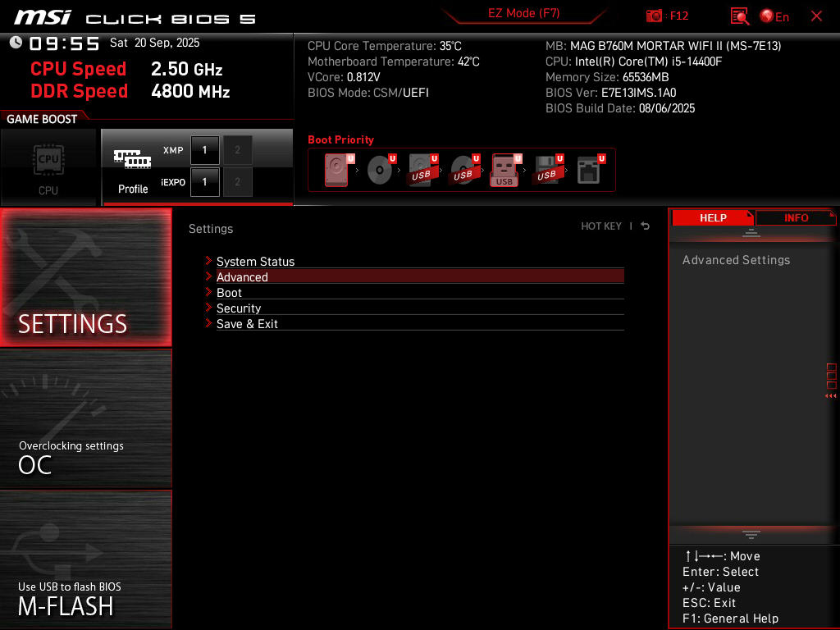The image size is (840, 630).
Task: Click the Boot Priority heading
Action: [340, 139]
